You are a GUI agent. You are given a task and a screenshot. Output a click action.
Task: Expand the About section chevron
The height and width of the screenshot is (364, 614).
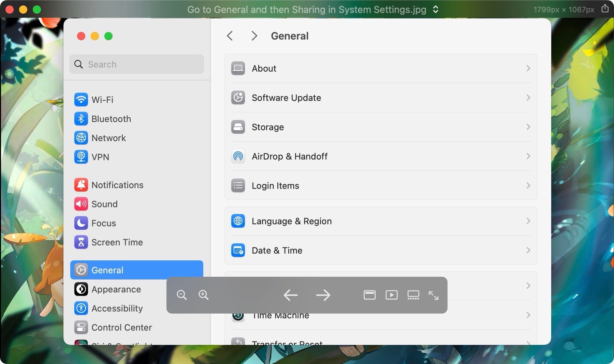coord(528,68)
